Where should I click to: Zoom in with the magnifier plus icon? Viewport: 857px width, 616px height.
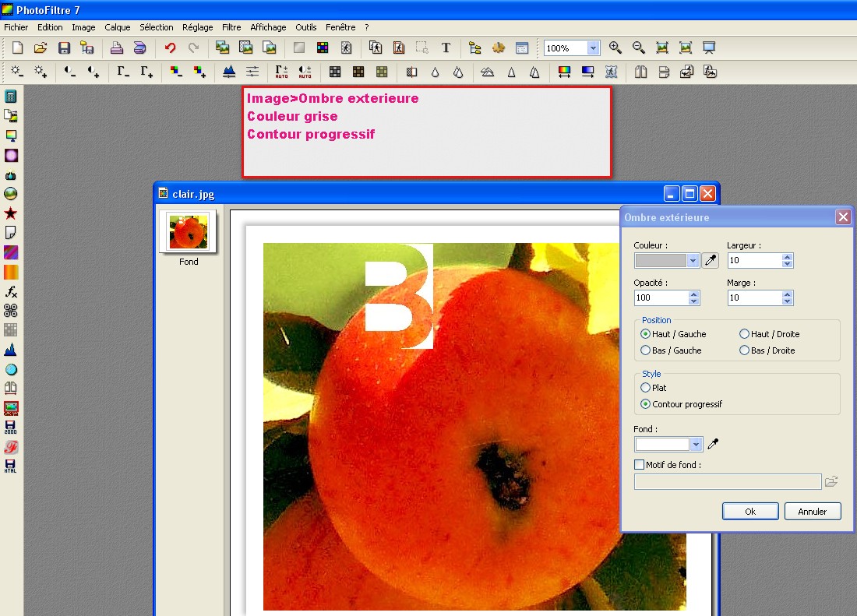click(x=615, y=48)
